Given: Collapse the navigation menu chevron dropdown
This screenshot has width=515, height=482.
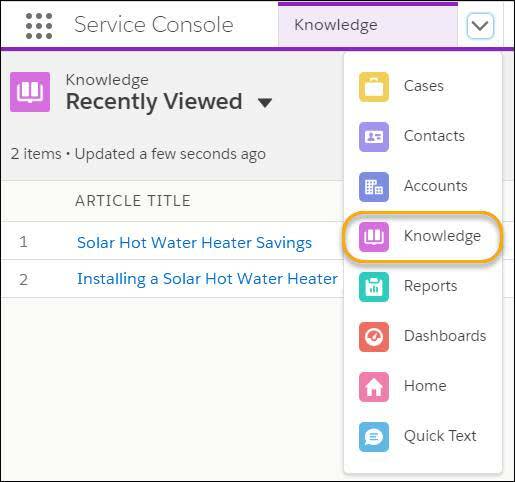Looking at the screenshot, I should tap(480, 25).
